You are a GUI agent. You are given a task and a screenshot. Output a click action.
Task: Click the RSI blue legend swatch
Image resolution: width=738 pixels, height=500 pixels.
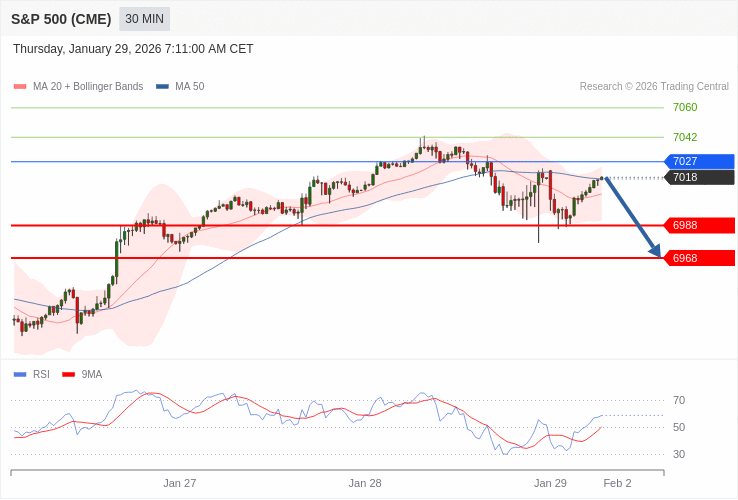(x=20, y=375)
